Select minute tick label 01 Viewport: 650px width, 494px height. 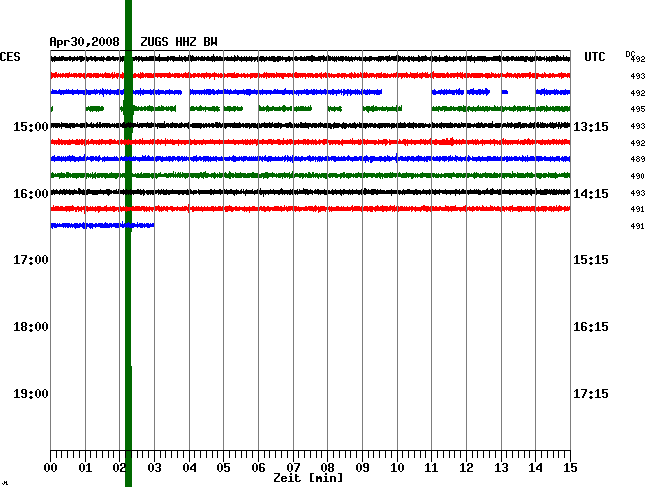pos(85,468)
